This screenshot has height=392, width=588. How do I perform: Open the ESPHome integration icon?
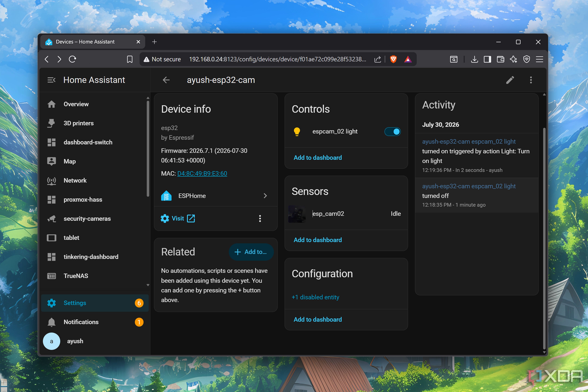166,196
